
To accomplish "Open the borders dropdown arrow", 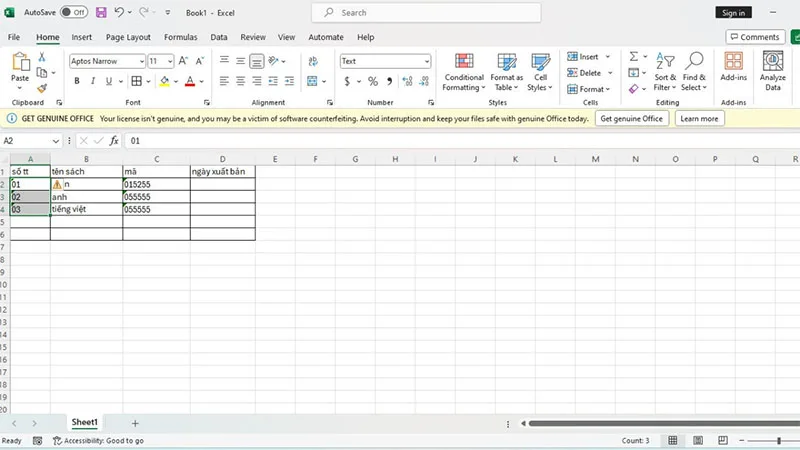I will [148, 81].
